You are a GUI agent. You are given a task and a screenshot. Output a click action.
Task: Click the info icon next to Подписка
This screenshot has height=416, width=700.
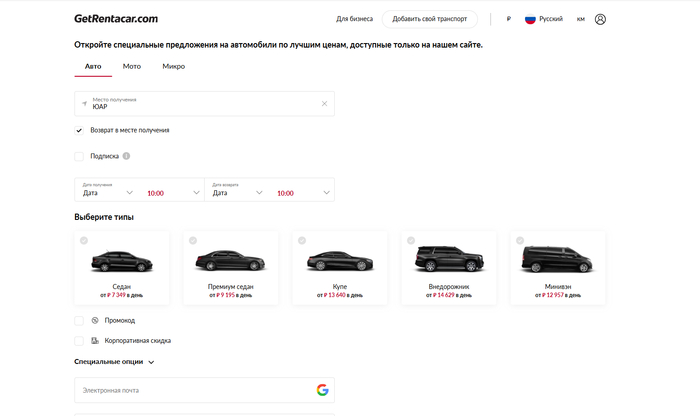[x=127, y=156]
